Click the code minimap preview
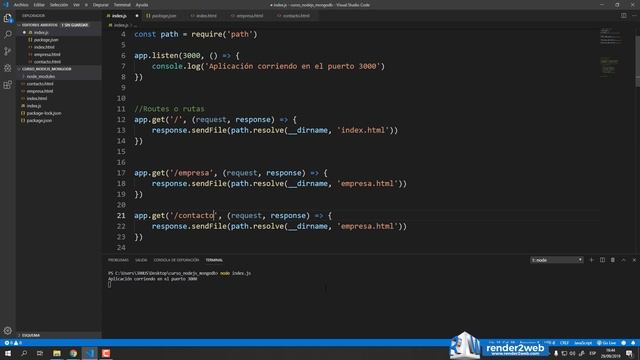The height and width of the screenshot is (360, 640). coord(611,53)
